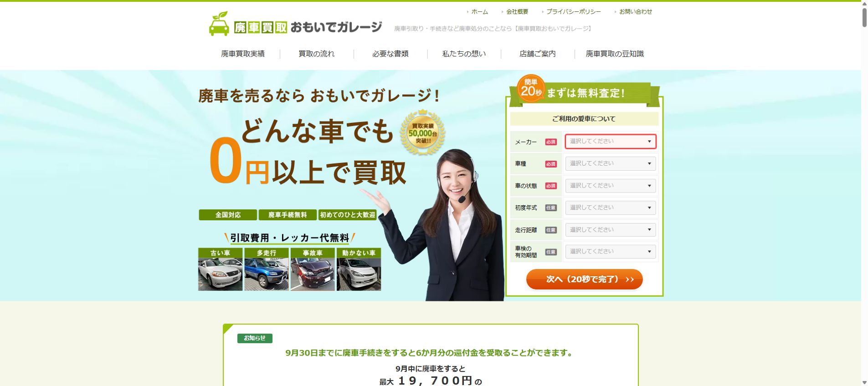This screenshot has width=868, height=386.
Task: Click the scrollbar down arrow
Action: tap(864, 382)
